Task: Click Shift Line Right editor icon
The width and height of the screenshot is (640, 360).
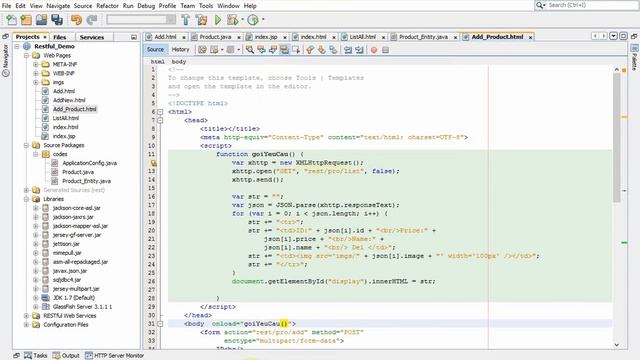Action: (x=359, y=50)
